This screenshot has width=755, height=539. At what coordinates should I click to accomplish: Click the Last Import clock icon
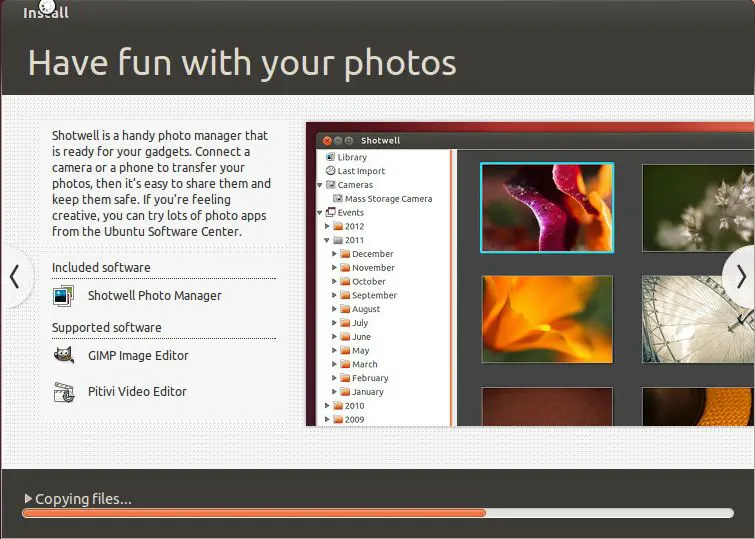[329, 171]
